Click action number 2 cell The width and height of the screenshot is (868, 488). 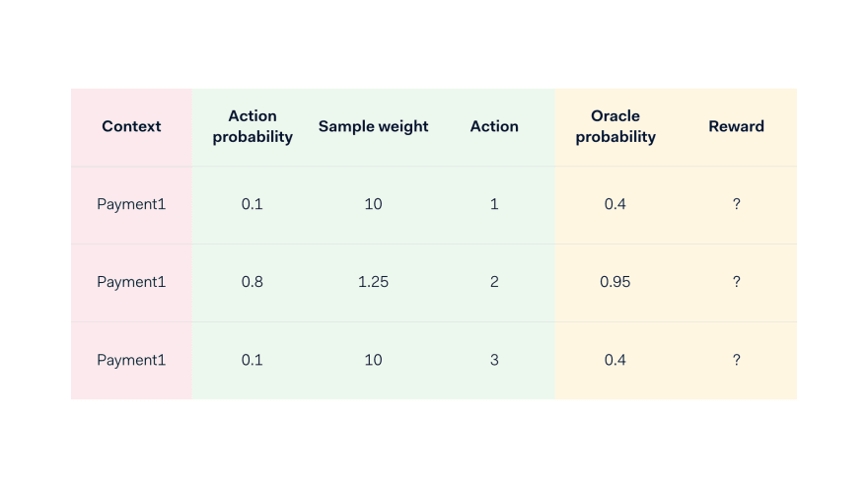(494, 282)
